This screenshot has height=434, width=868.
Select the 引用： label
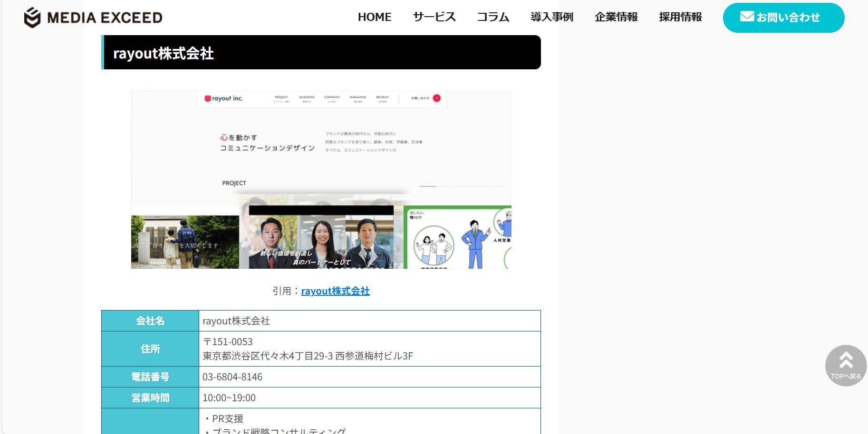286,291
